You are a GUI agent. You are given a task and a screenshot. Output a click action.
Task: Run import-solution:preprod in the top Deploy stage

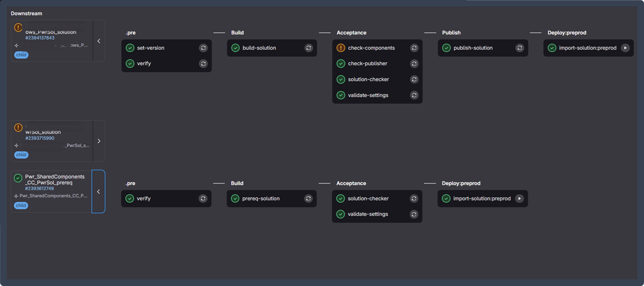625,48
